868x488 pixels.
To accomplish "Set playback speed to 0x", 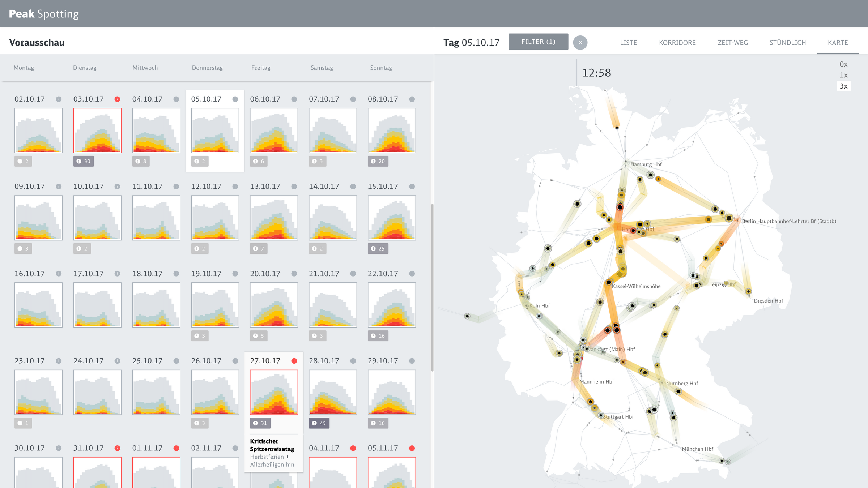I will [x=843, y=64].
